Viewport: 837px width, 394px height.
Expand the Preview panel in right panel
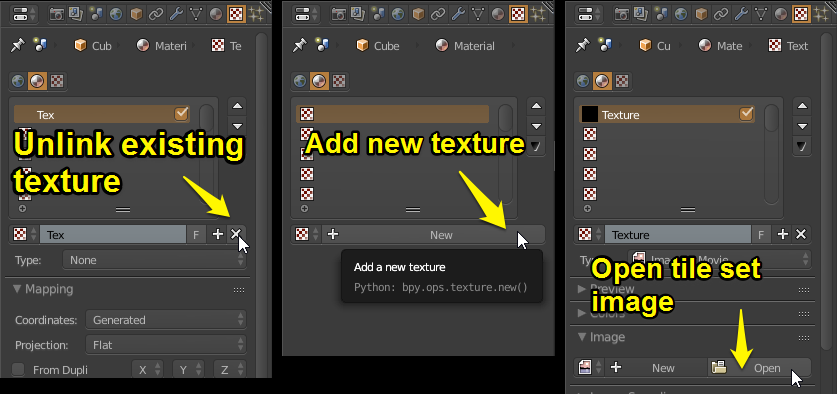pyautogui.click(x=583, y=289)
